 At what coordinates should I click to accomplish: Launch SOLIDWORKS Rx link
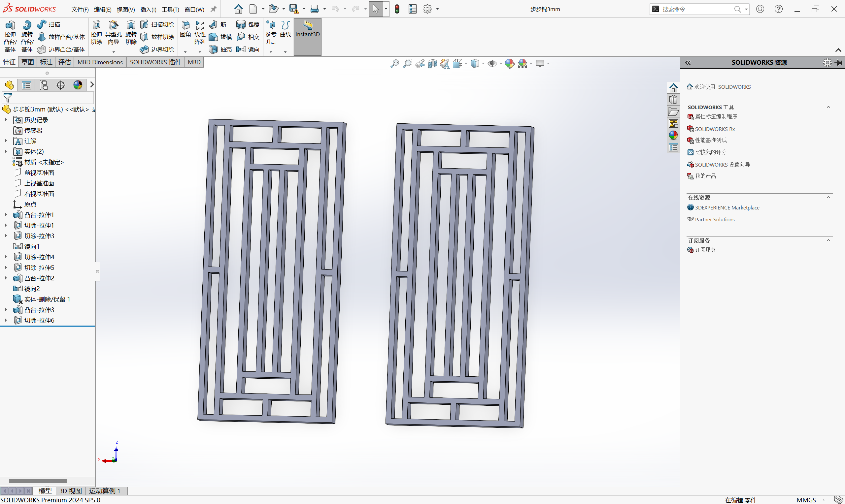pos(711,129)
